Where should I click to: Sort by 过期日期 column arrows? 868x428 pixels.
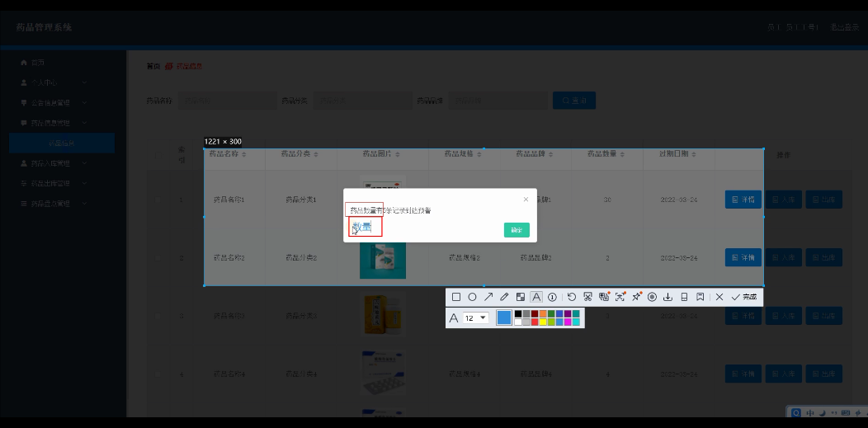tap(694, 154)
